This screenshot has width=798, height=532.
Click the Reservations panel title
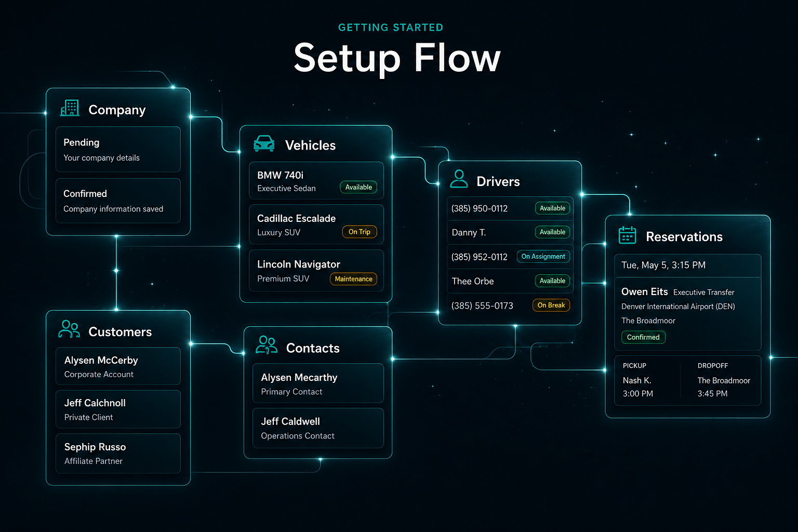(x=684, y=237)
